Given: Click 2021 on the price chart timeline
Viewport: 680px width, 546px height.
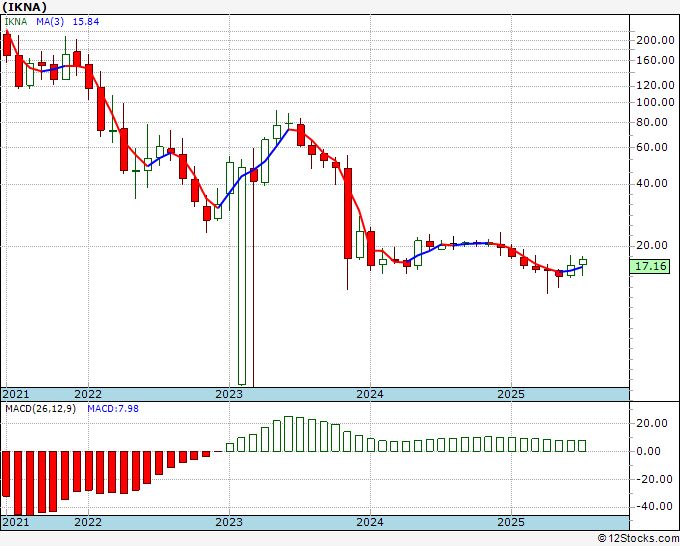Looking at the screenshot, I should (16, 394).
